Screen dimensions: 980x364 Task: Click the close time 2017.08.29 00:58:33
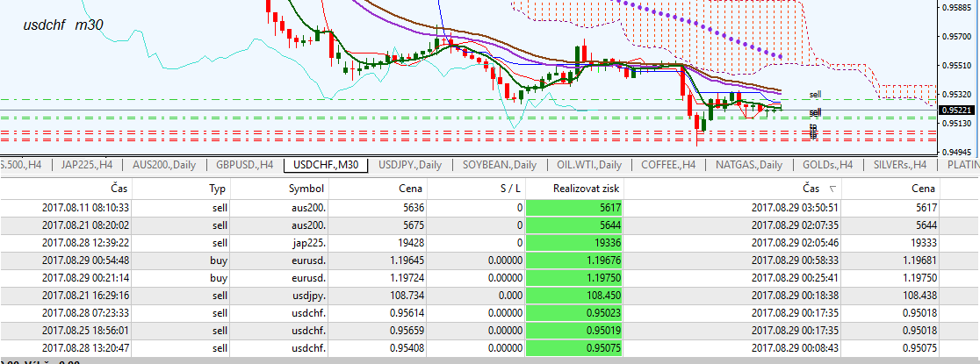(x=795, y=261)
